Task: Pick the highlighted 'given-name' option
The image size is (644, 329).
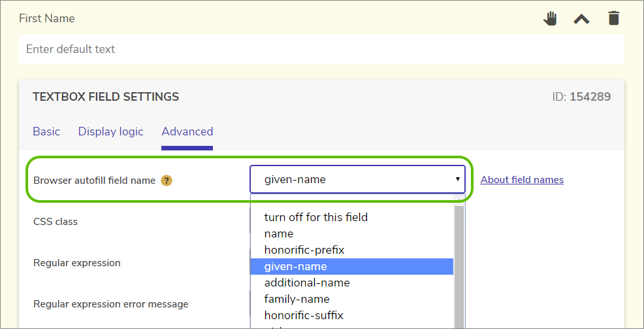Action: click(295, 266)
